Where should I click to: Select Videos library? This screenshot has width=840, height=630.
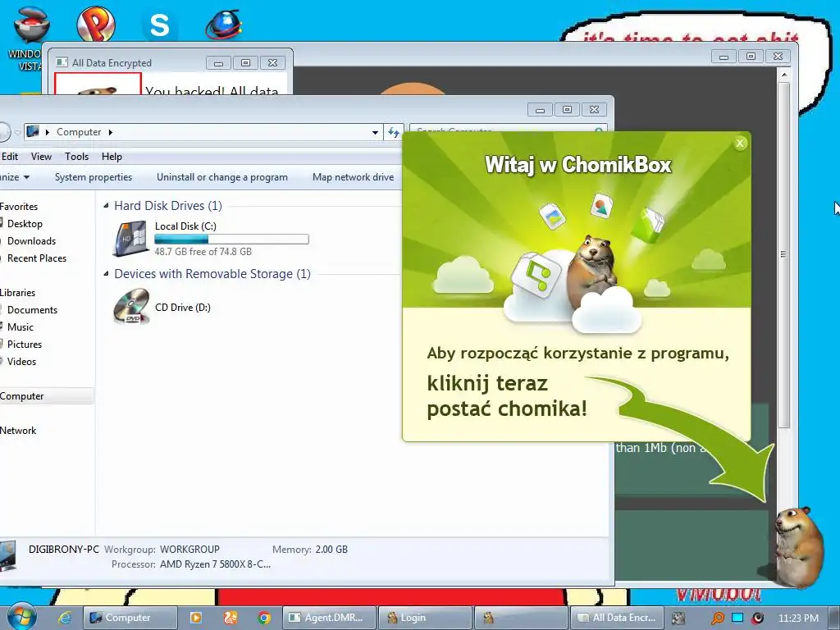[21, 362]
